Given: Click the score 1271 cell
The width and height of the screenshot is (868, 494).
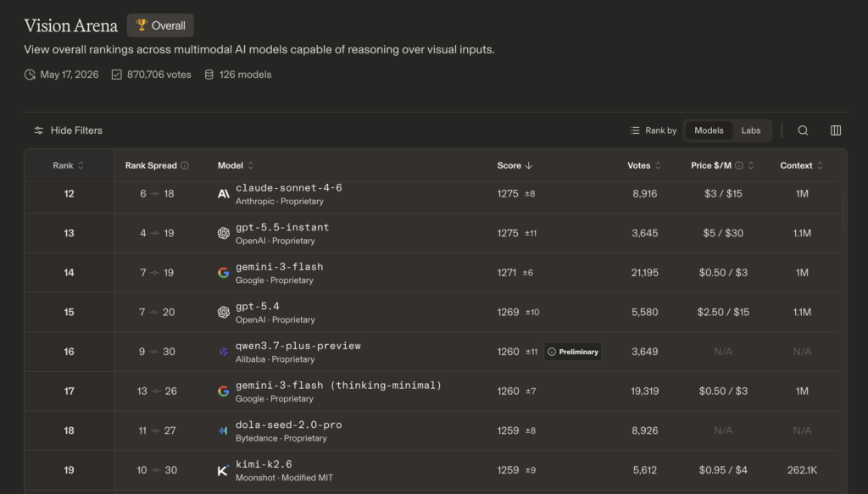Looking at the screenshot, I should [x=507, y=273].
